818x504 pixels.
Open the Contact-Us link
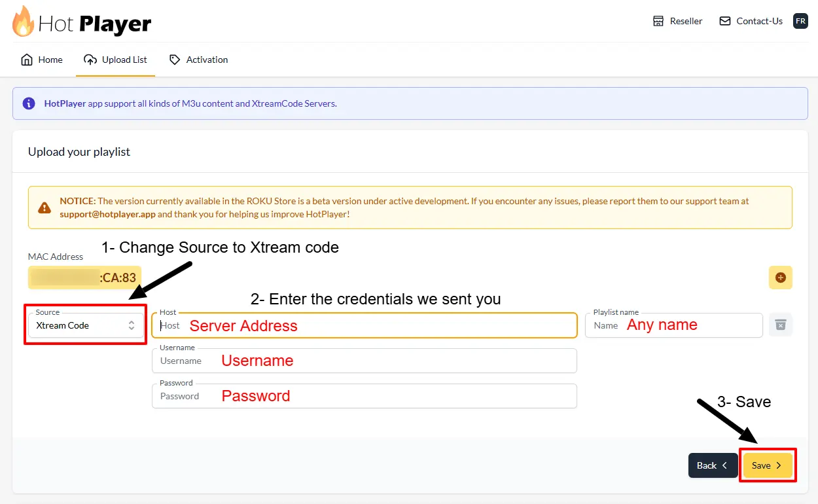point(751,21)
